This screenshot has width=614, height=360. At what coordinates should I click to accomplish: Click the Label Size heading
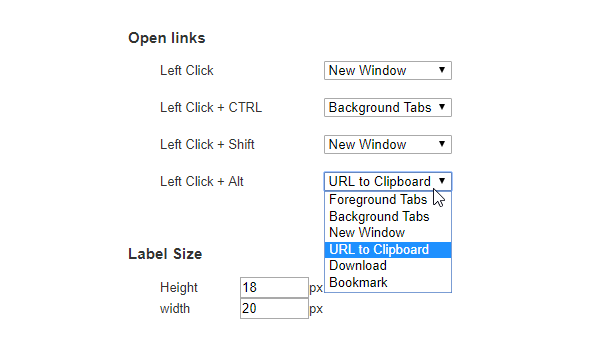point(165,254)
